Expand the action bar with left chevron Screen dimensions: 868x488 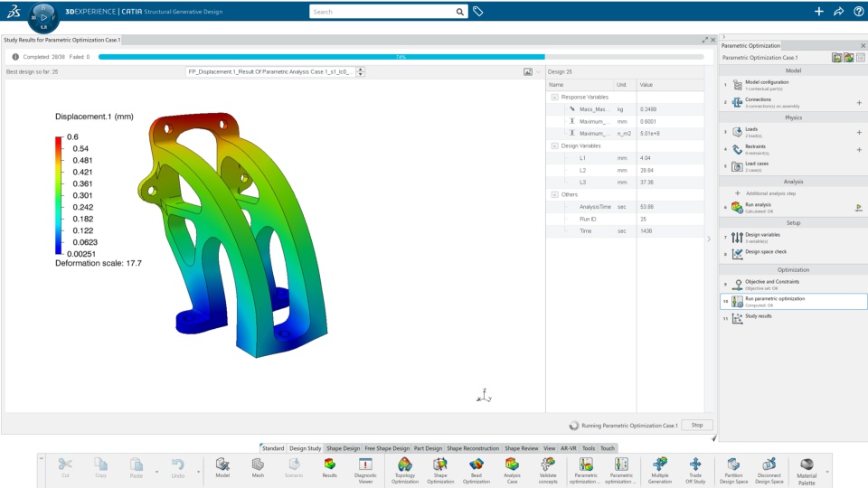(41, 458)
